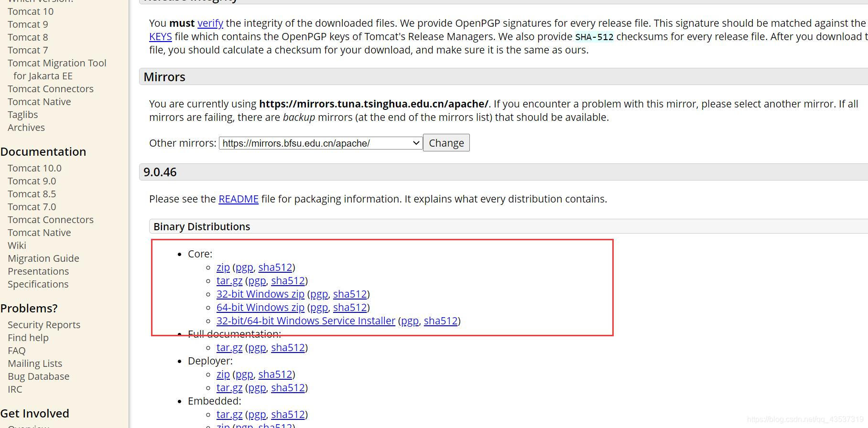868x428 pixels.
Task: Open the Tomcat 9 download link in the sidebar
Action: tap(28, 24)
